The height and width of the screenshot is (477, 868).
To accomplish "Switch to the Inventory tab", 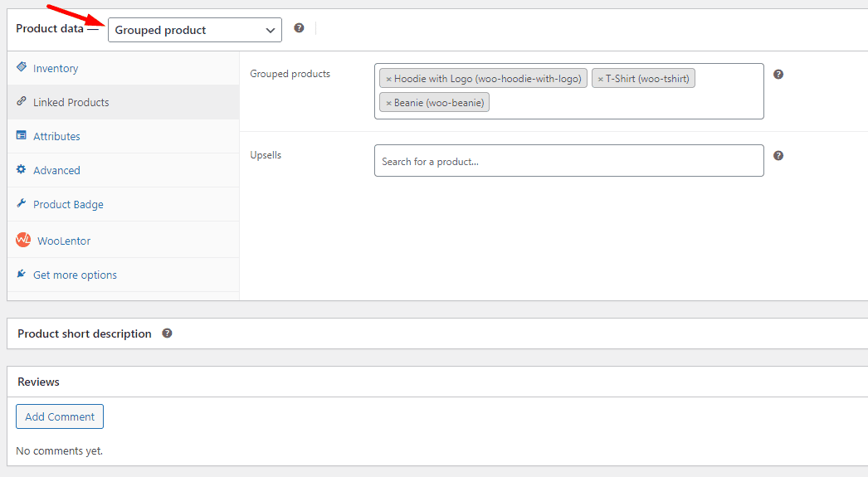I will pyautogui.click(x=56, y=68).
